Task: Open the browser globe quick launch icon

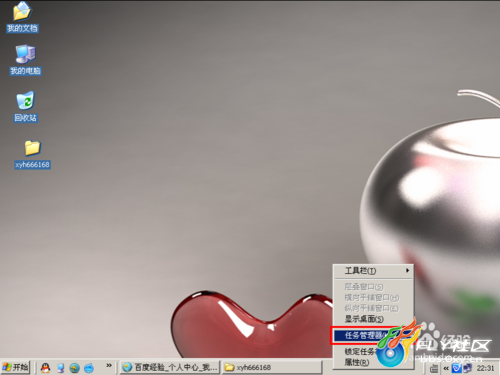Action: click(x=74, y=368)
